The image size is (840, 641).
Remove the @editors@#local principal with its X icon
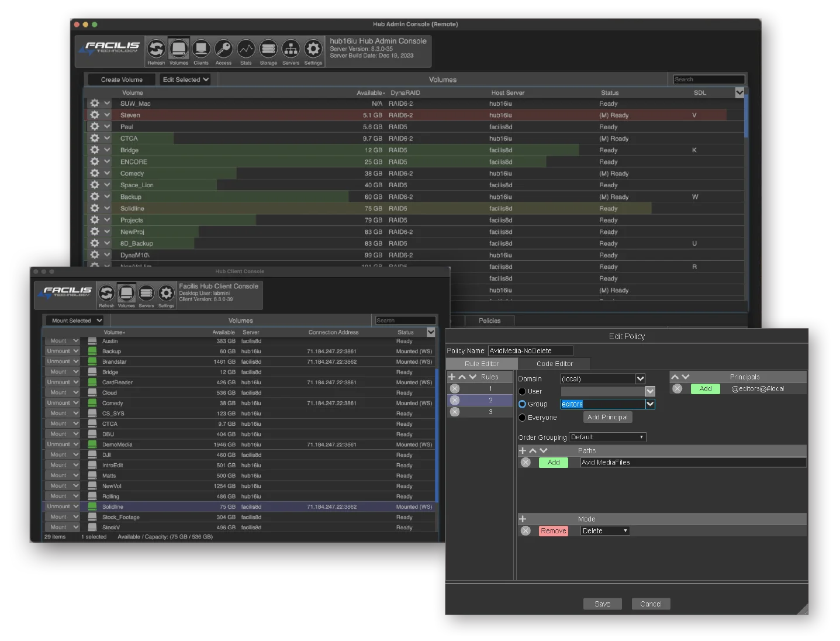coord(677,388)
